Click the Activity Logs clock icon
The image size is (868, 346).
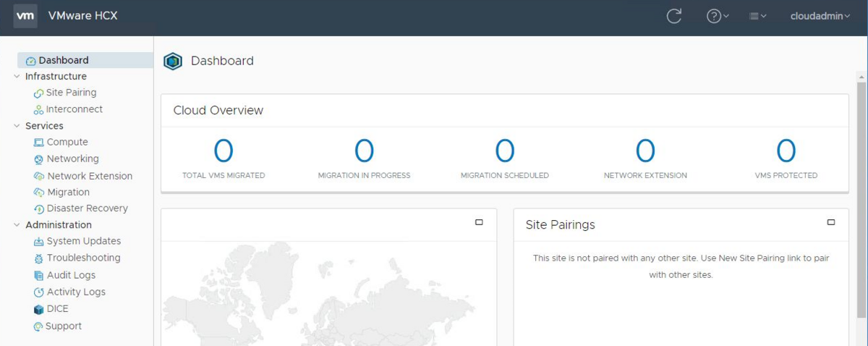[x=39, y=292]
